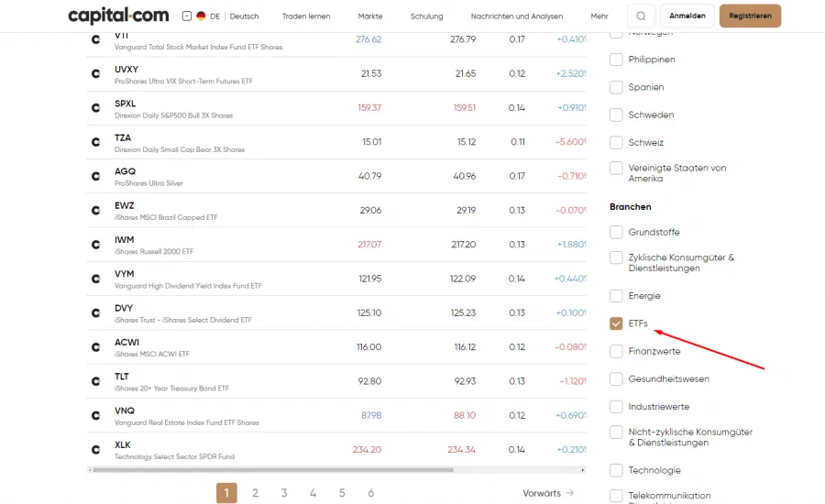Click the SPXL instrument logo icon
825x504 pixels.
pos(95,108)
